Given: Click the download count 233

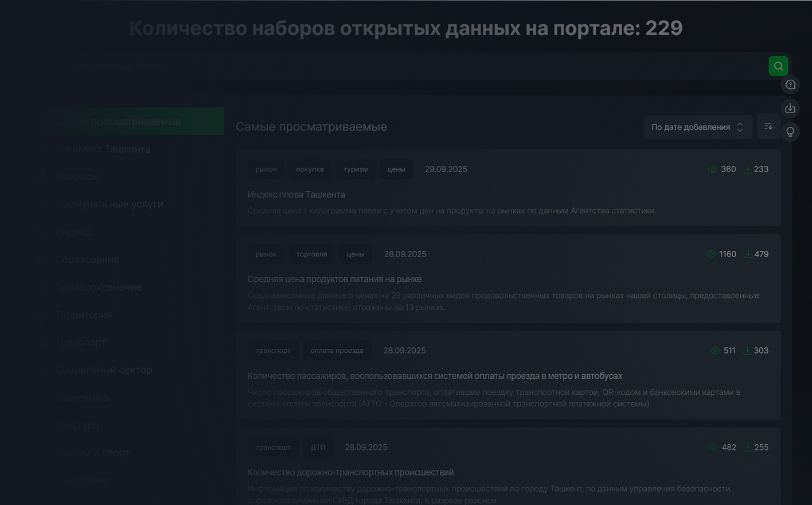Looking at the screenshot, I should click(x=761, y=169).
